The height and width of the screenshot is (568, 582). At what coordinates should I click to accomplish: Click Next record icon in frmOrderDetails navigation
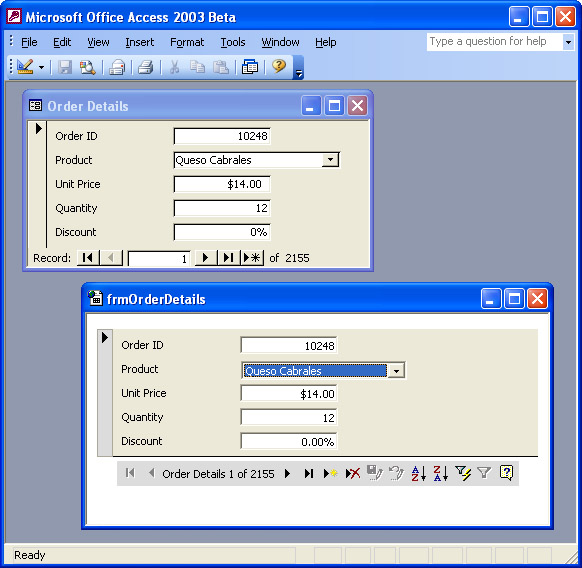(287, 473)
